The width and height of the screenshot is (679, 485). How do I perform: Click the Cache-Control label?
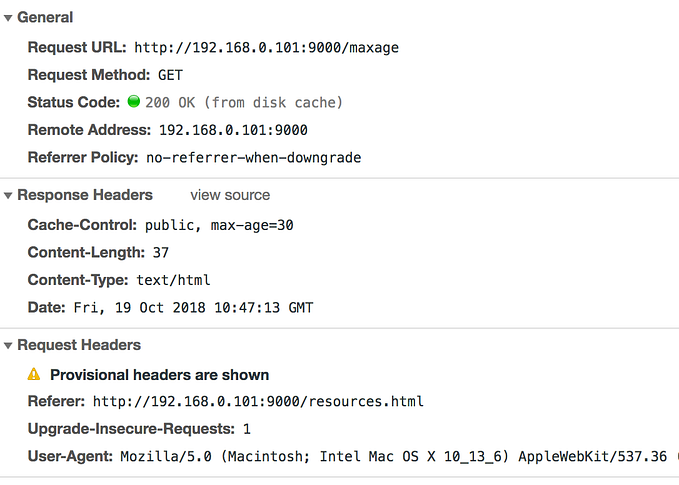82,225
